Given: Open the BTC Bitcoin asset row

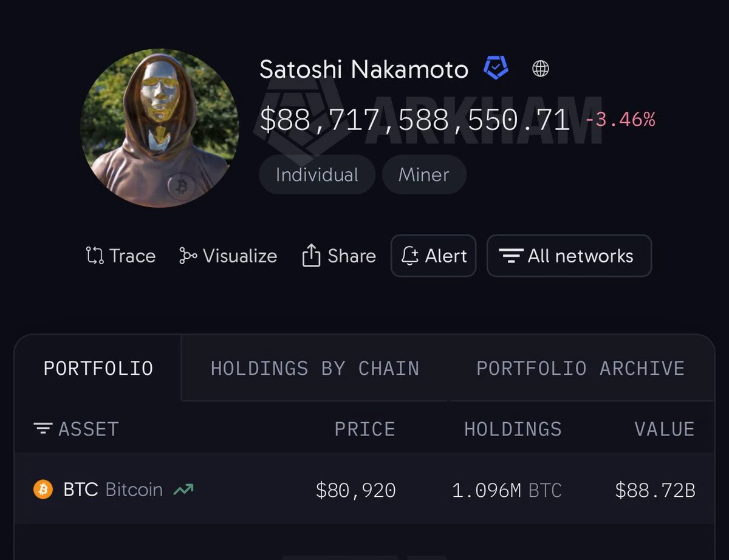Looking at the screenshot, I should pyautogui.click(x=364, y=489).
